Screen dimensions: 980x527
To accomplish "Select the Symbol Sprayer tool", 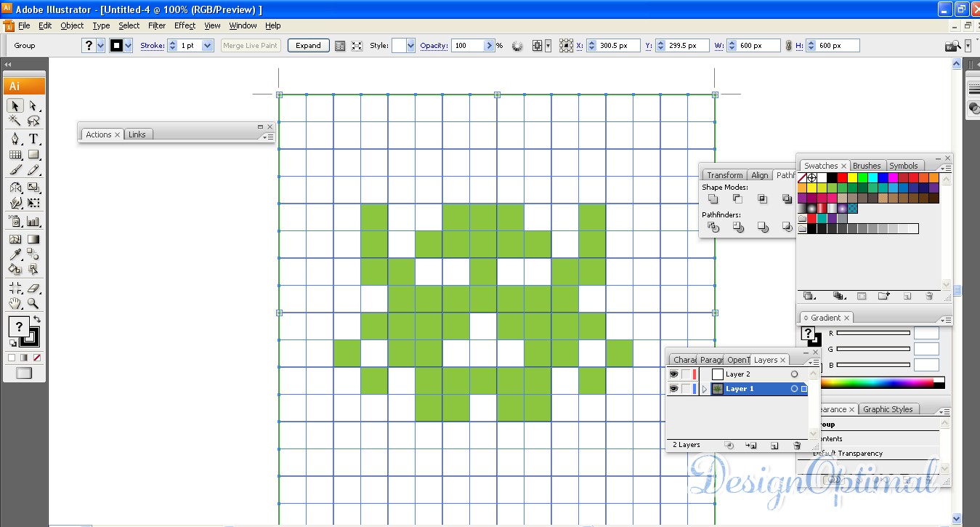I will click(x=15, y=221).
